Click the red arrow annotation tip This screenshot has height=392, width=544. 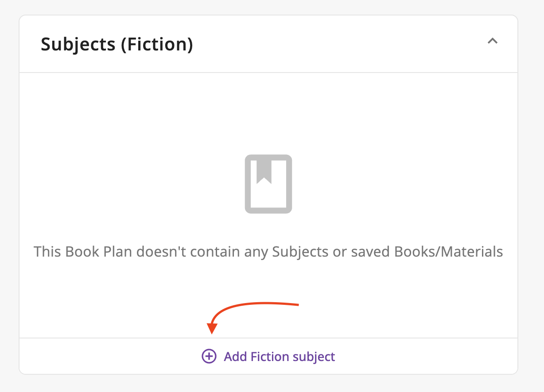pos(212,332)
